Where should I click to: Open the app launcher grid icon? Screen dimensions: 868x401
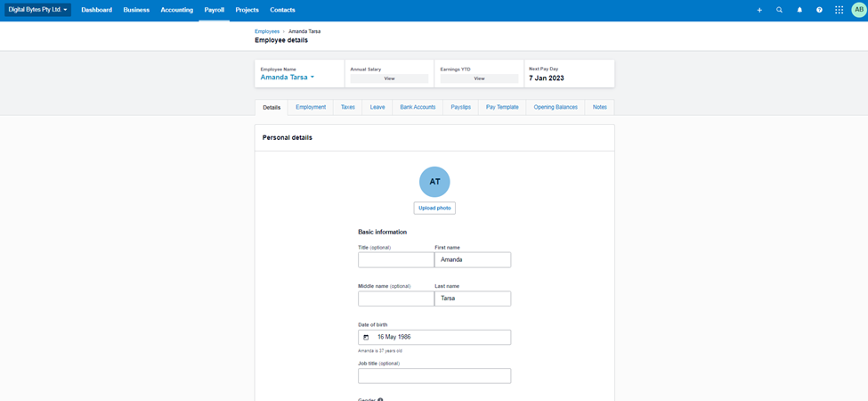pos(840,10)
